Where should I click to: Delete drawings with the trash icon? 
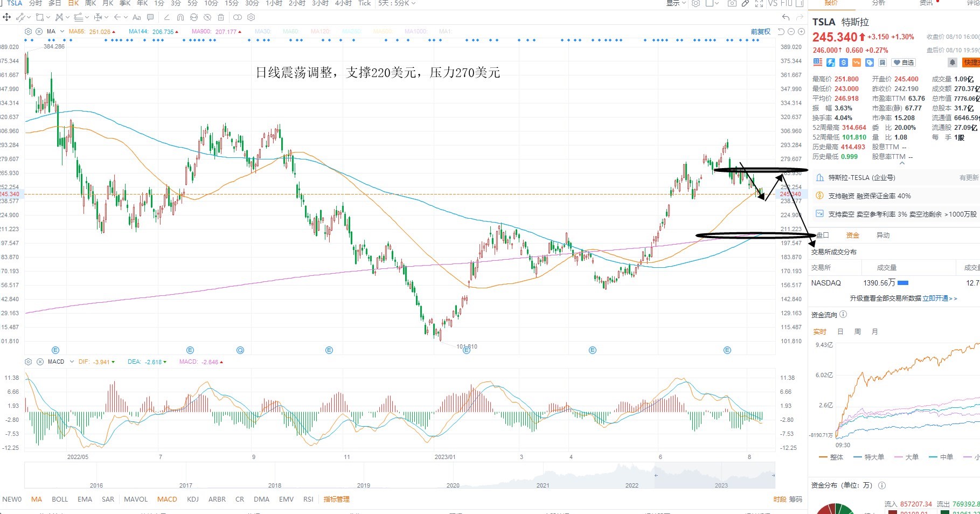(x=221, y=17)
